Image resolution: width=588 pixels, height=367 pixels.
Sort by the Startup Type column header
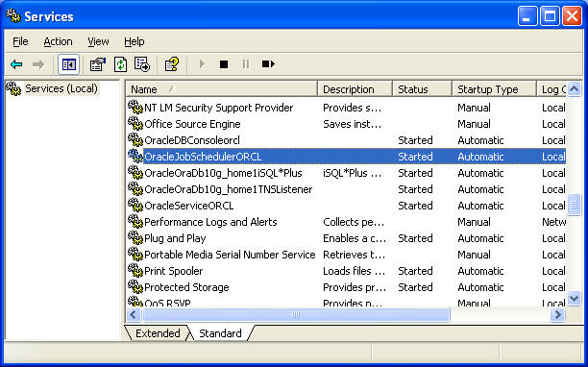(494, 89)
